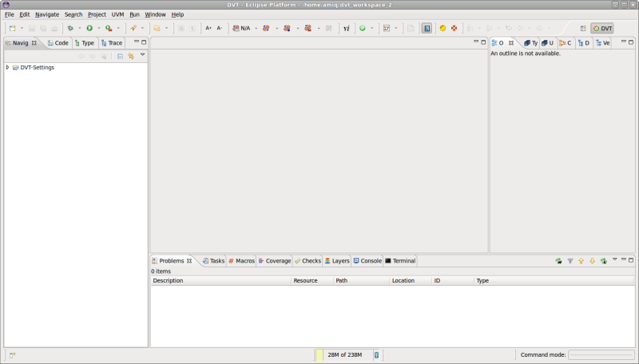Expand the DVT-Settings tree node
The image size is (639, 364).
[7, 67]
